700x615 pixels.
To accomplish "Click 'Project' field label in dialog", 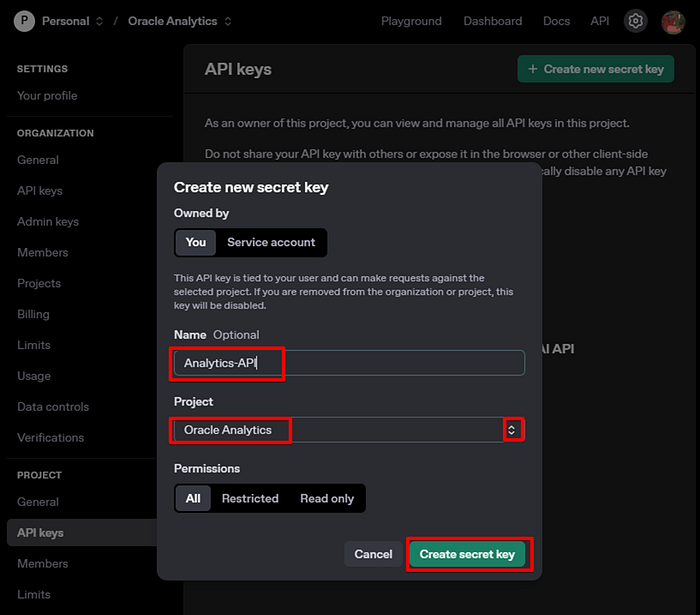I will coord(193,402).
